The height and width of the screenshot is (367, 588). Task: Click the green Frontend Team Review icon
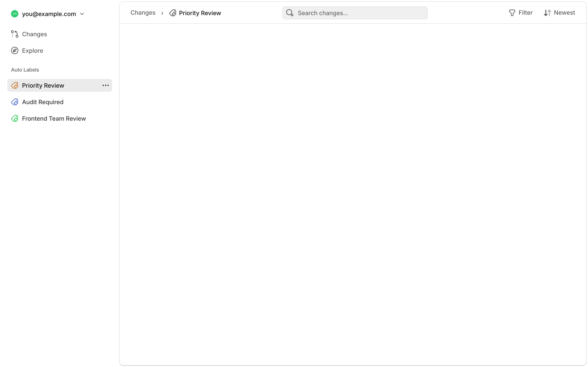(x=14, y=118)
